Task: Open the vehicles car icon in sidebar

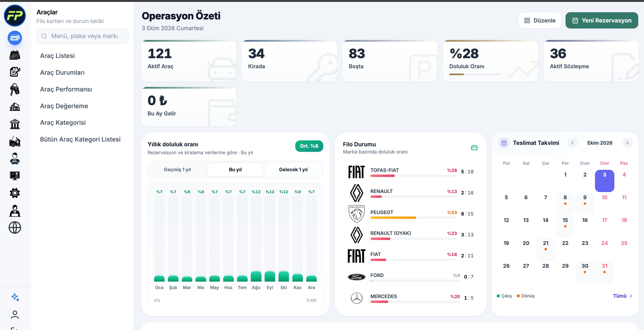Action: click(x=15, y=38)
